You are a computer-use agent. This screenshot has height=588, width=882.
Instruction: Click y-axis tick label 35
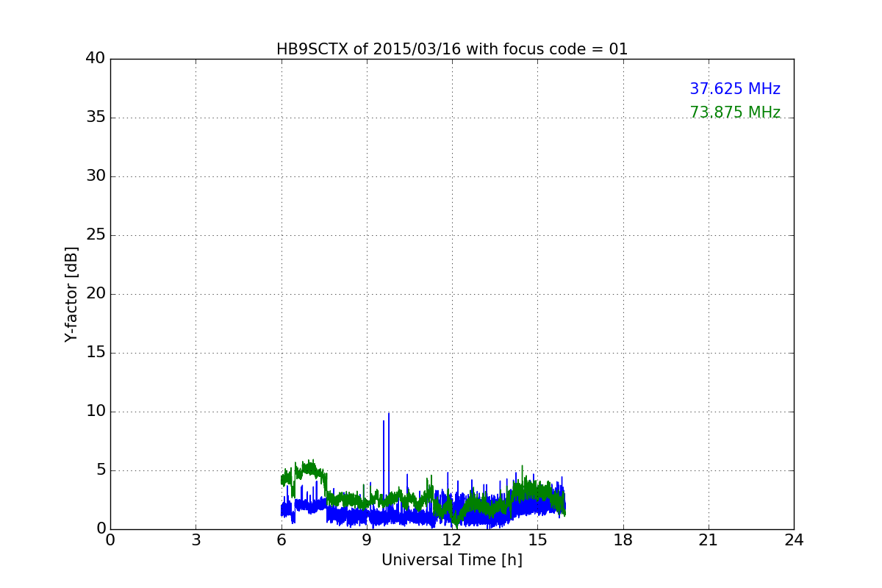point(95,118)
